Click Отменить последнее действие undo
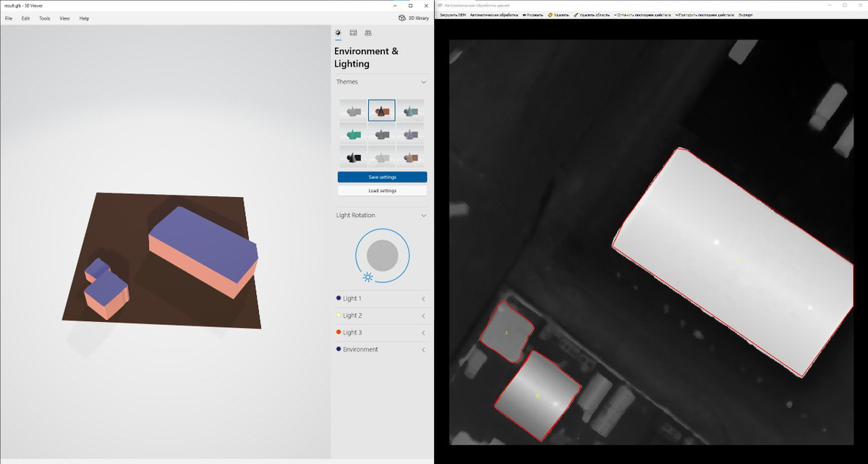The width and height of the screenshot is (868, 464). click(x=642, y=14)
